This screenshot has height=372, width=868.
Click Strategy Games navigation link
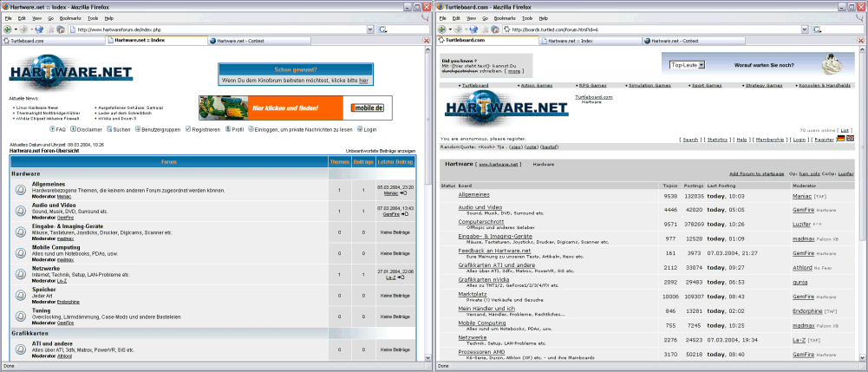click(x=763, y=86)
